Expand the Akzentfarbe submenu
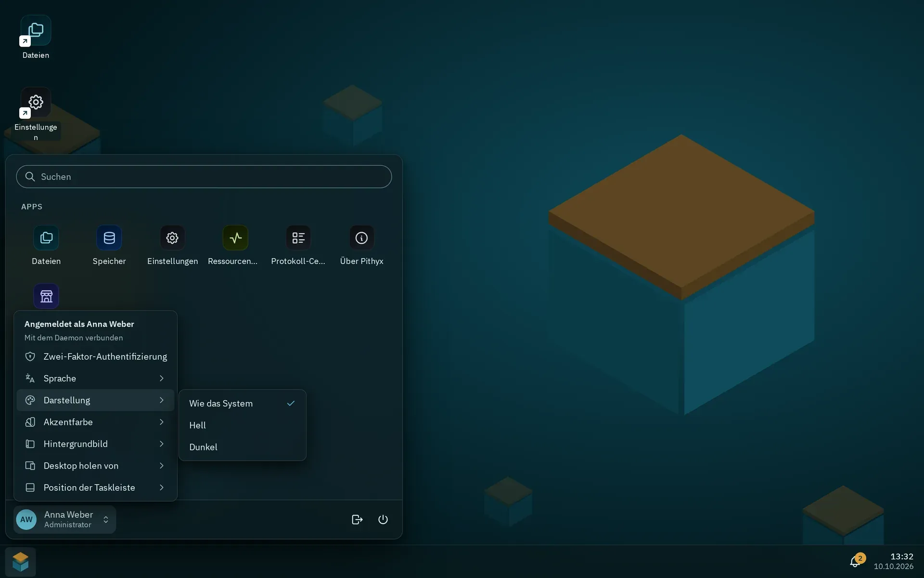The width and height of the screenshot is (924, 578). tap(95, 422)
